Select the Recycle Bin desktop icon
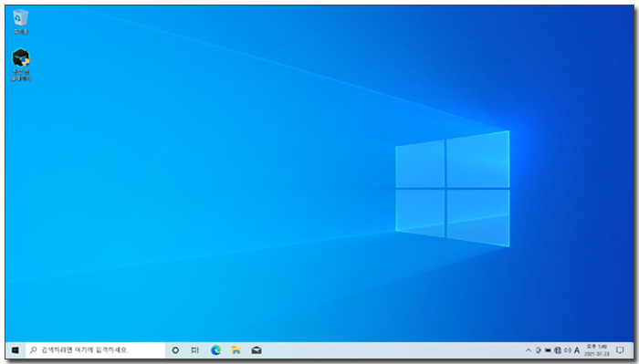Screen dimensions: 639x364 click(20, 22)
